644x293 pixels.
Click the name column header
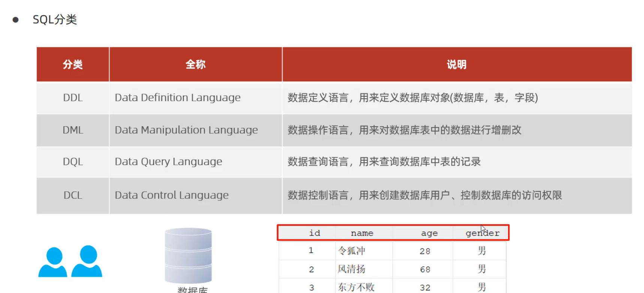tap(362, 233)
